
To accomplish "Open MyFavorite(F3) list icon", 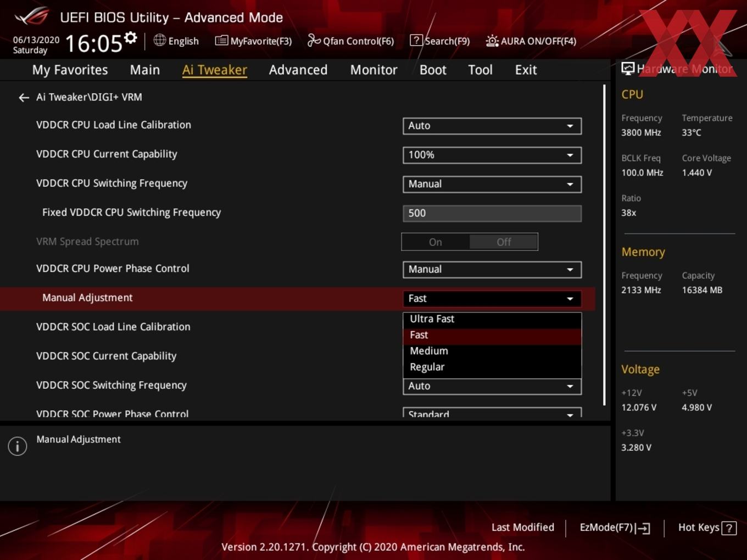I will 221,41.
